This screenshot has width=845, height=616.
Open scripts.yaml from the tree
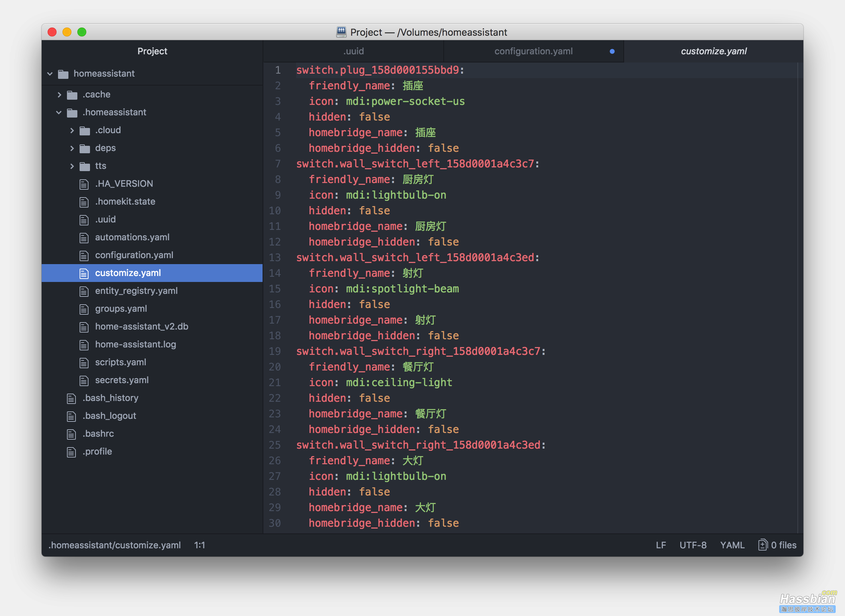(x=121, y=363)
